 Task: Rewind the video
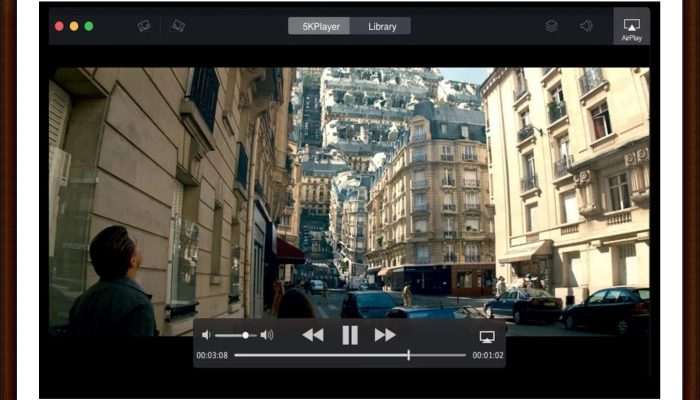[313, 335]
